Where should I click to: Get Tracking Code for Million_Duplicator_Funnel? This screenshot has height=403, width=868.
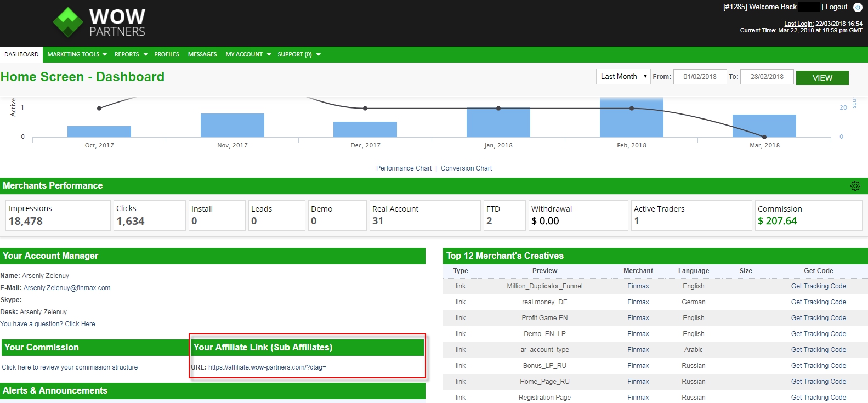pyautogui.click(x=818, y=286)
